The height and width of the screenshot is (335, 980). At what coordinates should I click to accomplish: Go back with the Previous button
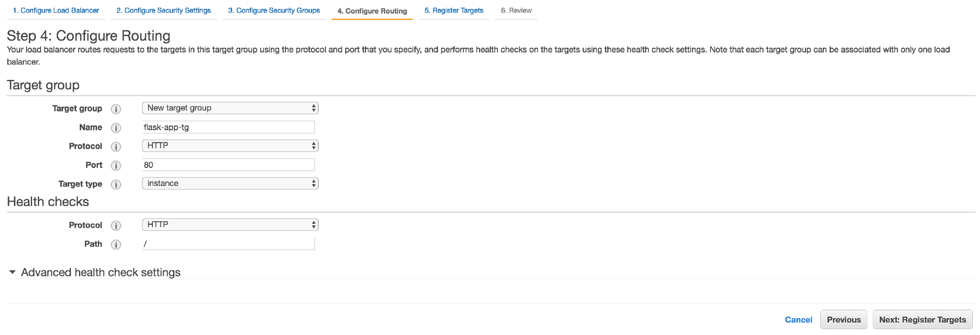tap(844, 320)
